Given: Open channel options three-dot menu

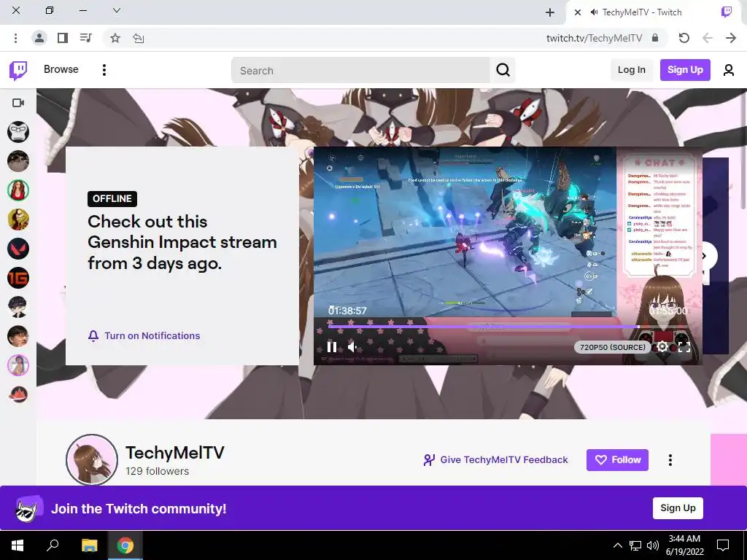Looking at the screenshot, I should point(670,460).
